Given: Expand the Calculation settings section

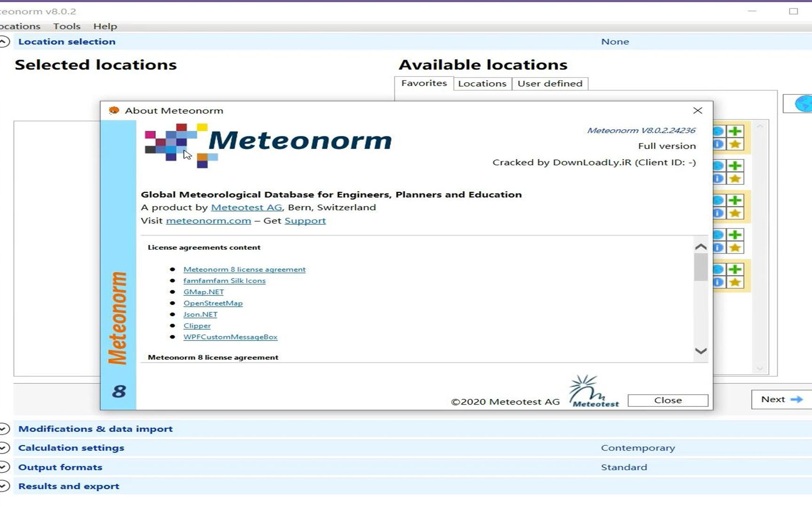Looking at the screenshot, I should (4, 448).
